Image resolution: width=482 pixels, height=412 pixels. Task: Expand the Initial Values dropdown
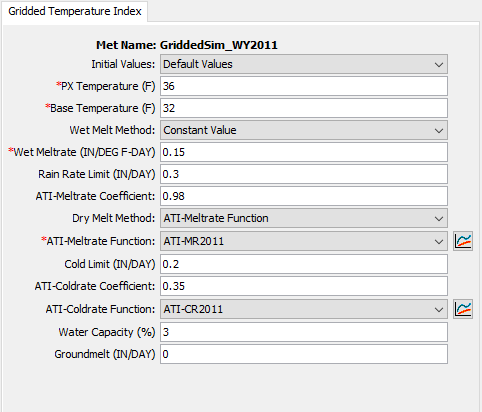click(304, 64)
